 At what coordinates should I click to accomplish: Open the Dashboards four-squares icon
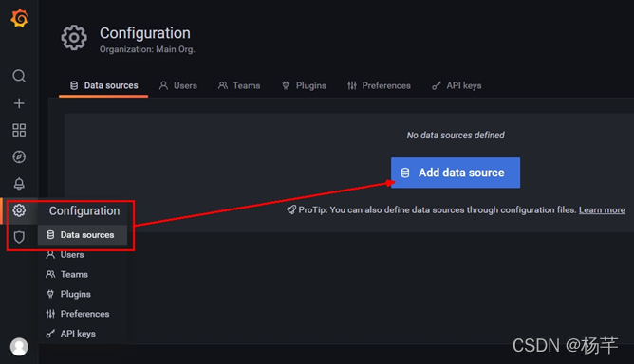[x=19, y=130]
